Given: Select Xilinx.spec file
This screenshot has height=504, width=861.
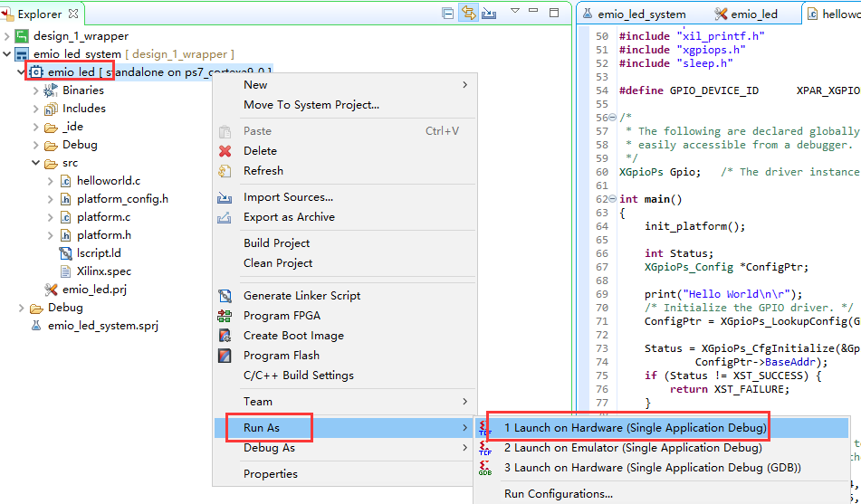Looking at the screenshot, I should pyautogui.click(x=104, y=271).
